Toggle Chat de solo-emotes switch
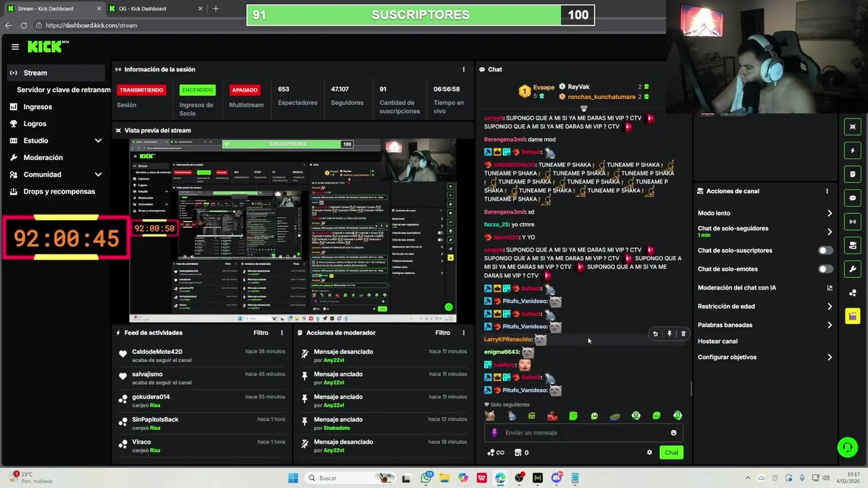868x488 pixels. 825,269
